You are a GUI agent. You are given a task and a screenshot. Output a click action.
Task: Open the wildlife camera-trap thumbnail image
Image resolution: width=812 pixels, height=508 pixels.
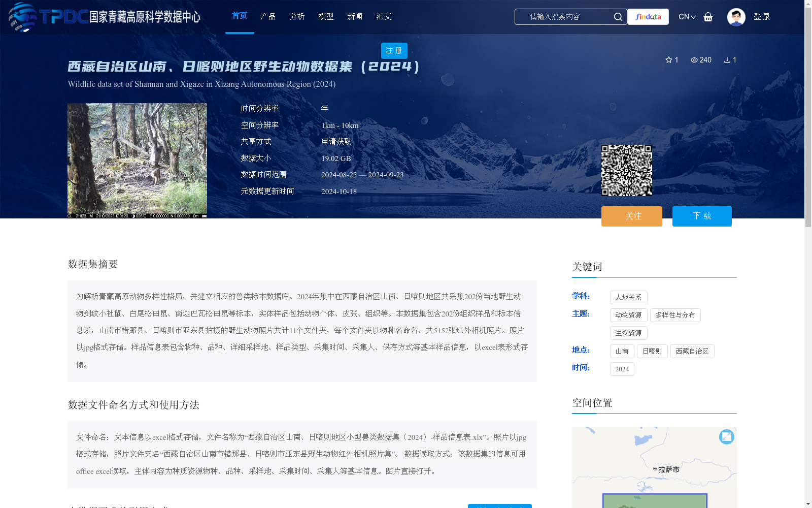pos(137,161)
